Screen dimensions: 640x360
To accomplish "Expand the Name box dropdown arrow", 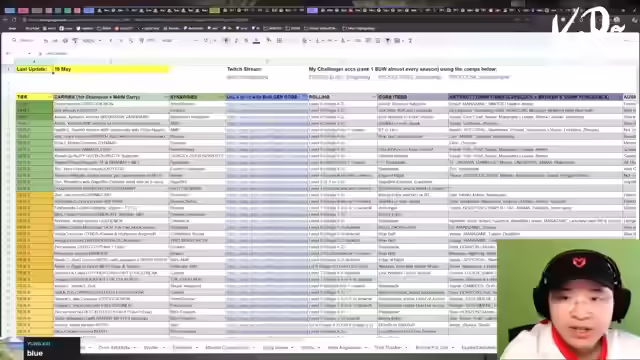I will click(x=29, y=53).
